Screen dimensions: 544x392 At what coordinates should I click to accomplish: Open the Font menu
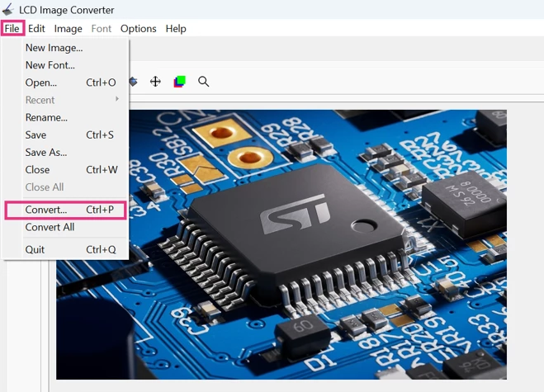[102, 28]
